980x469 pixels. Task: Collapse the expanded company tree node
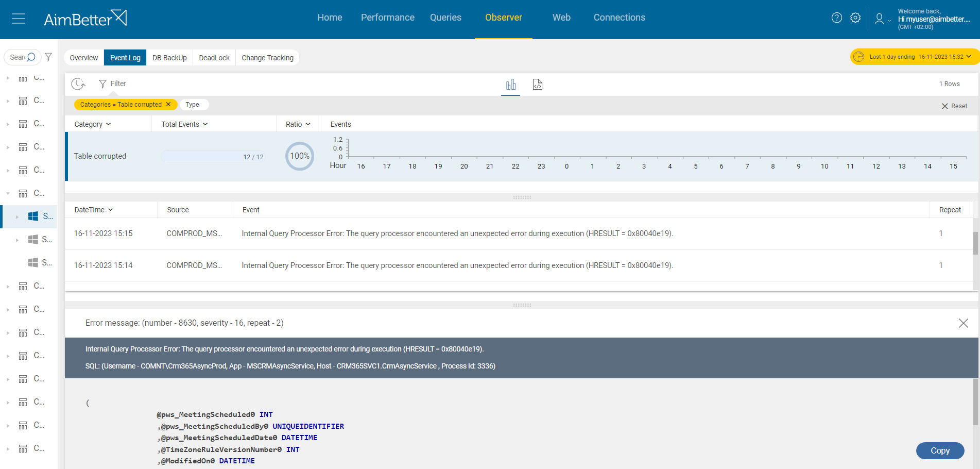coord(8,194)
